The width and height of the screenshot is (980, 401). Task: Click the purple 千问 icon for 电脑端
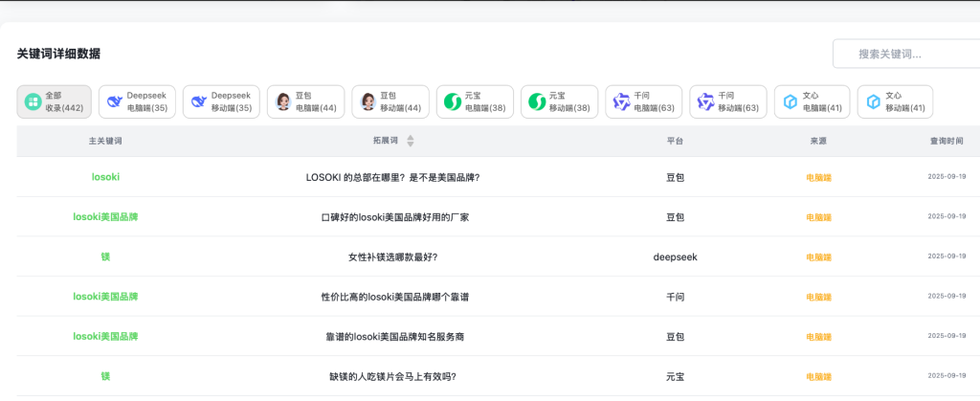pos(622,101)
